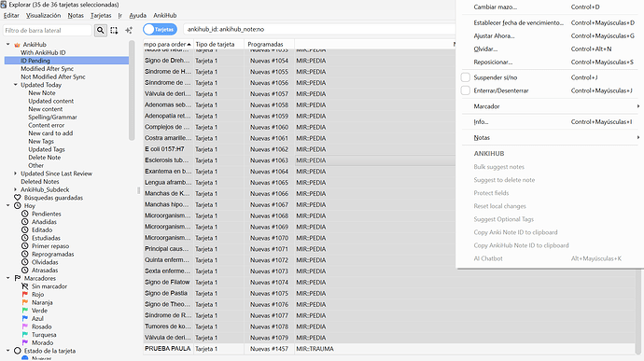The width and height of the screenshot is (644, 361).
Task: Click the clock icon beside Primer repaso
Action: 25,246
